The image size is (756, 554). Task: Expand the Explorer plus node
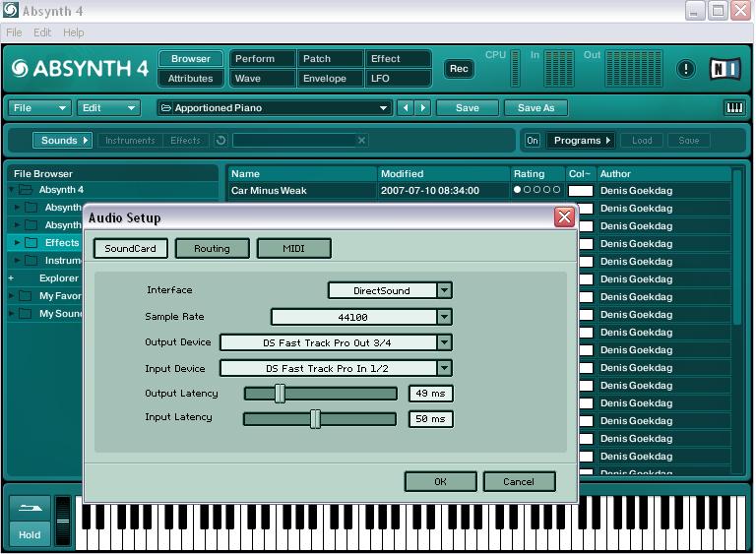click(11, 278)
